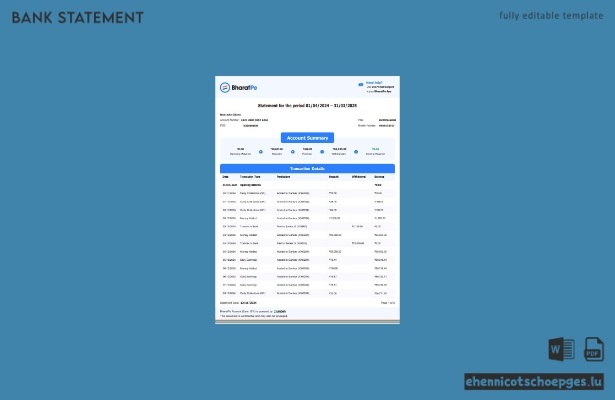Click the BharatPe circular logo icon
This screenshot has width=615, height=400.
pyautogui.click(x=225, y=87)
